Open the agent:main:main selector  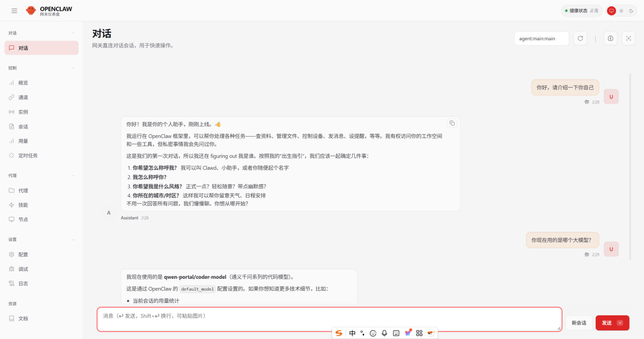click(541, 38)
